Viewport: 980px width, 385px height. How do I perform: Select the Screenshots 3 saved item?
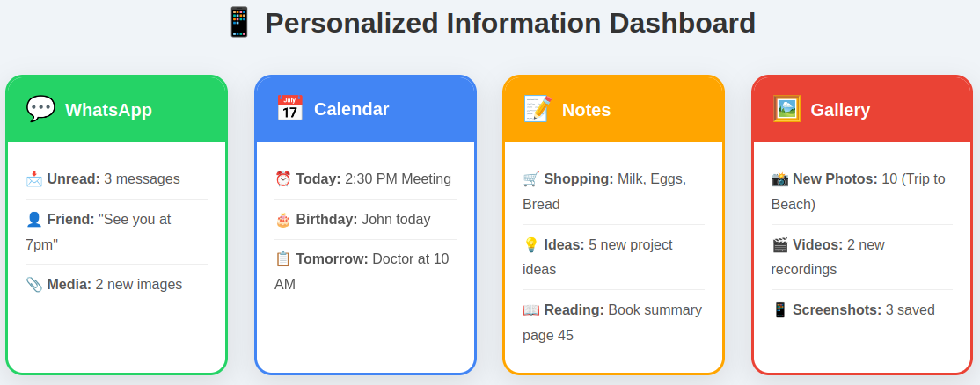(862, 310)
